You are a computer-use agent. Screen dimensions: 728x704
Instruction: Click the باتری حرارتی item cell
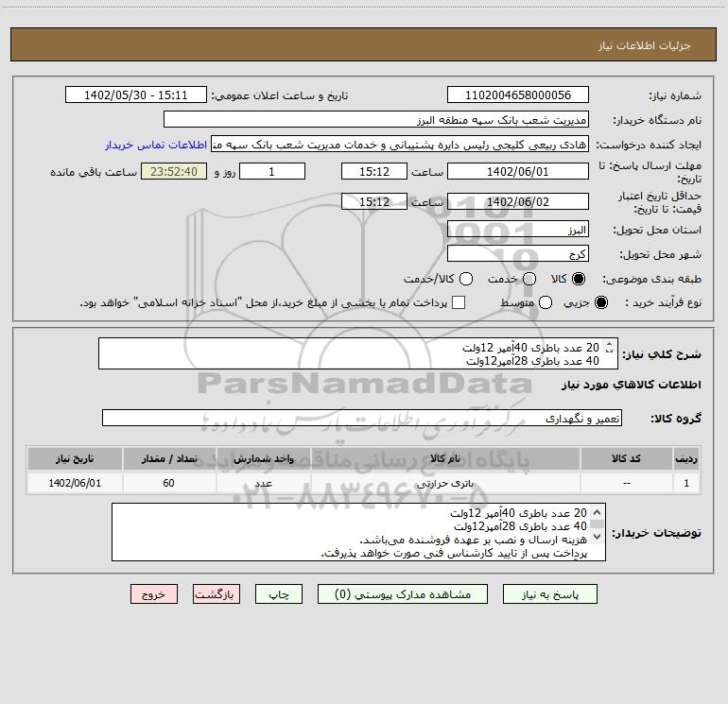point(445,483)
